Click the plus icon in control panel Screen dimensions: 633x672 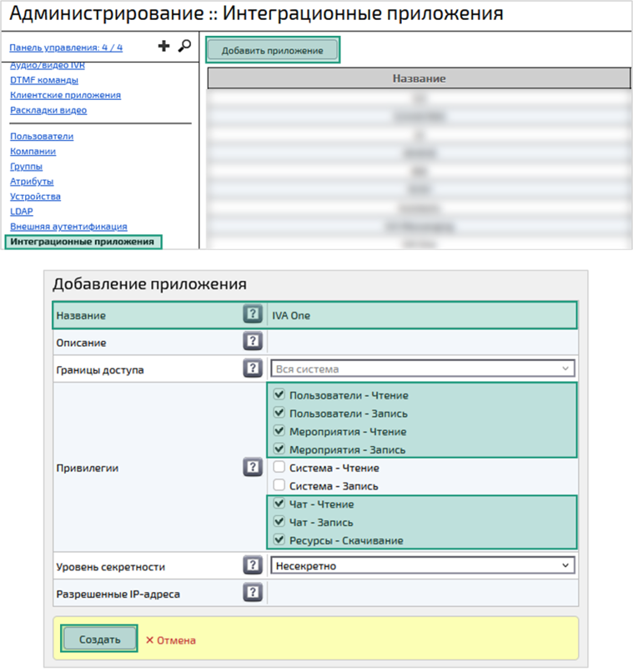tap(164, 47)
